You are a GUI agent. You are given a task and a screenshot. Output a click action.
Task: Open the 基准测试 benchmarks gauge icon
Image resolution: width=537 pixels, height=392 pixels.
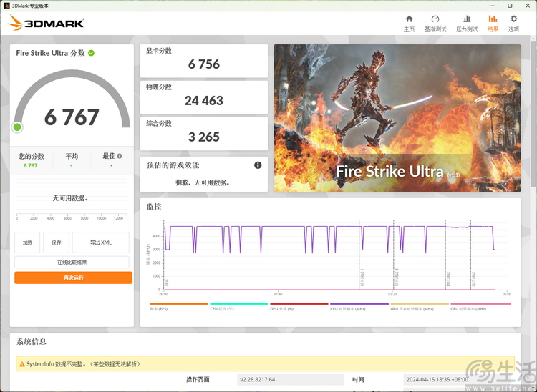point(435,19)
